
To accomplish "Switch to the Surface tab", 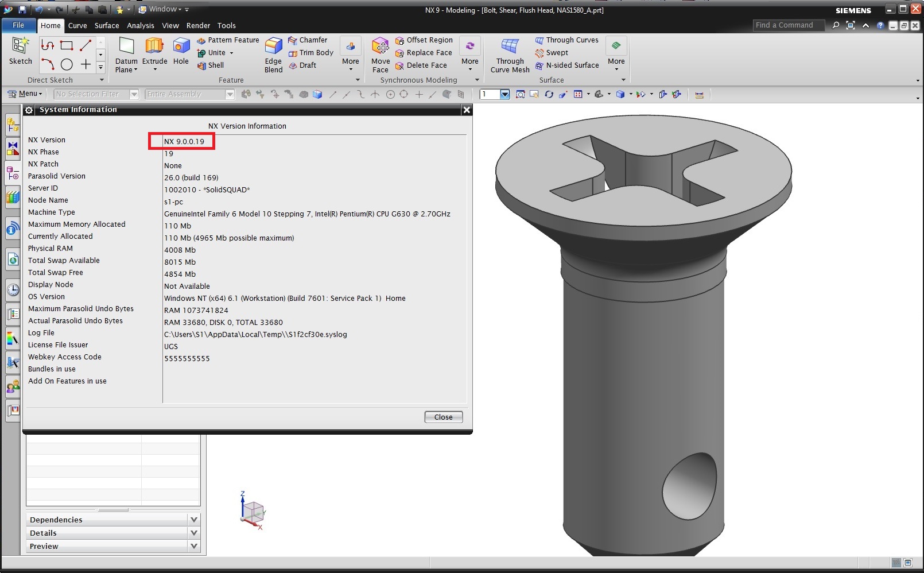I will [107, 26].
